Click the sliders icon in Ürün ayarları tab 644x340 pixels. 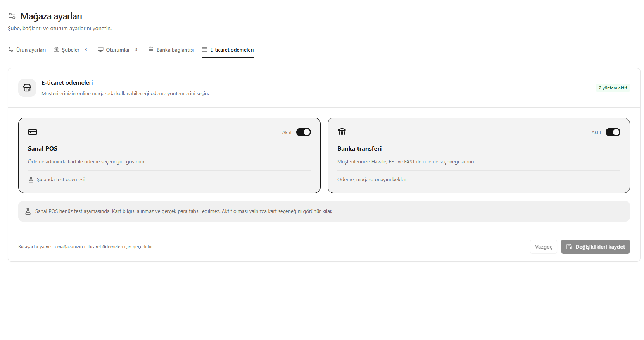tap(11, 50)
